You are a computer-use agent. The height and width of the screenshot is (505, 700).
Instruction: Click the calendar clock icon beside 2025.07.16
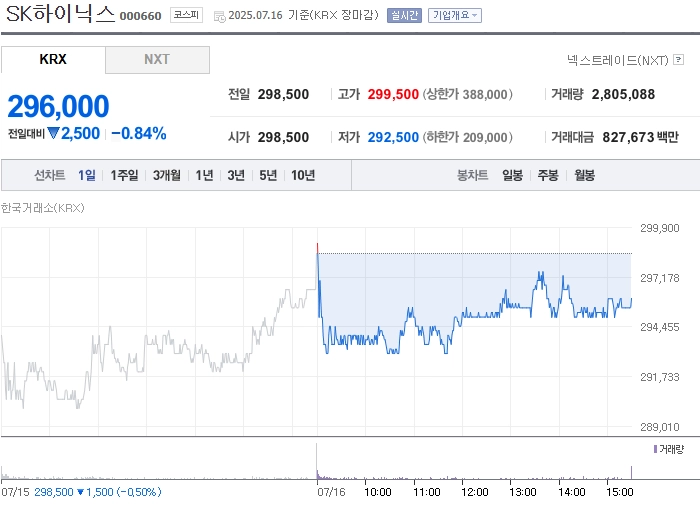click(220, 17)
